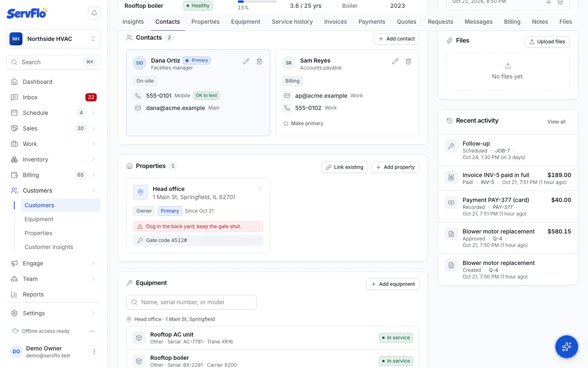Edit Sam Reyes contact pencil icon

coord(395,61)
